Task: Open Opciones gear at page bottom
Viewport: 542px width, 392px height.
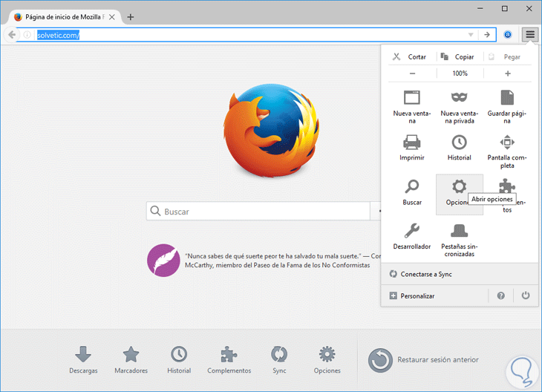Action: point(327,360)
